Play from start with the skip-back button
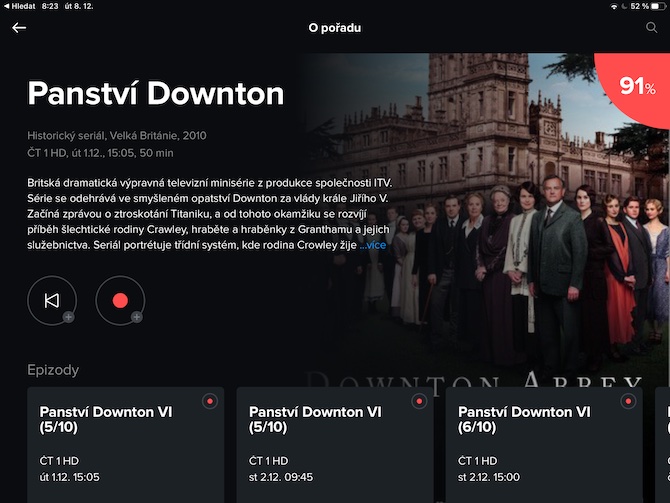The width and height of the screenshot is (670, 503). tap(52, 300)
